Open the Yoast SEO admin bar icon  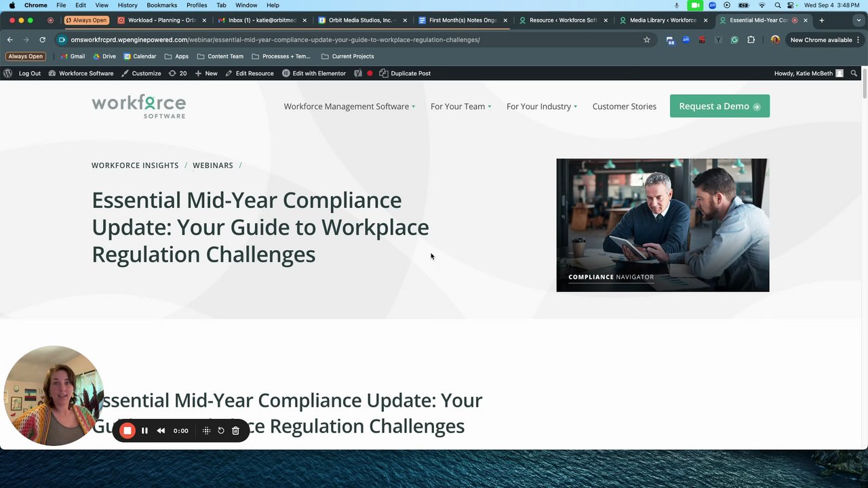point(358,73)
